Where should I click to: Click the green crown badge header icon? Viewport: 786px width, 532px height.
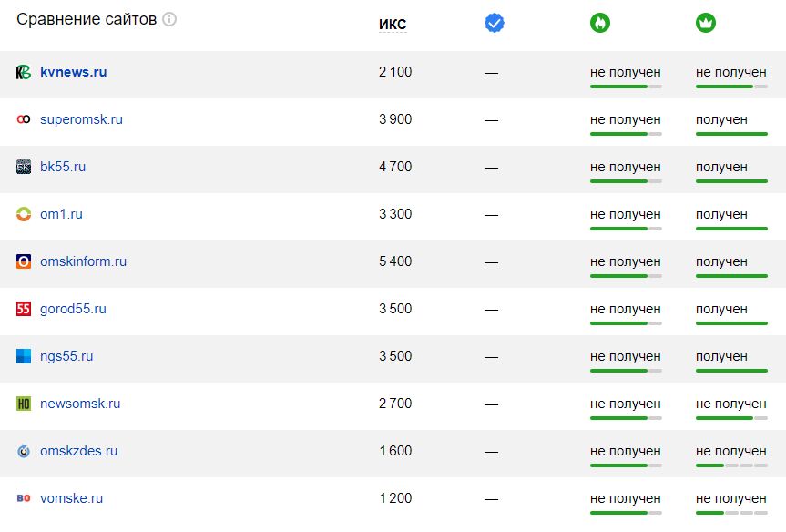[x=706, y=23]
